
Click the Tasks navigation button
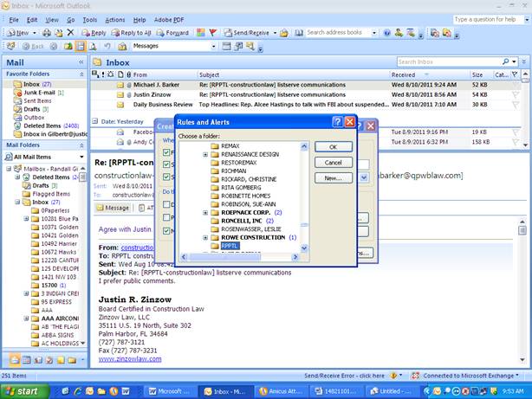pos(49,360)
